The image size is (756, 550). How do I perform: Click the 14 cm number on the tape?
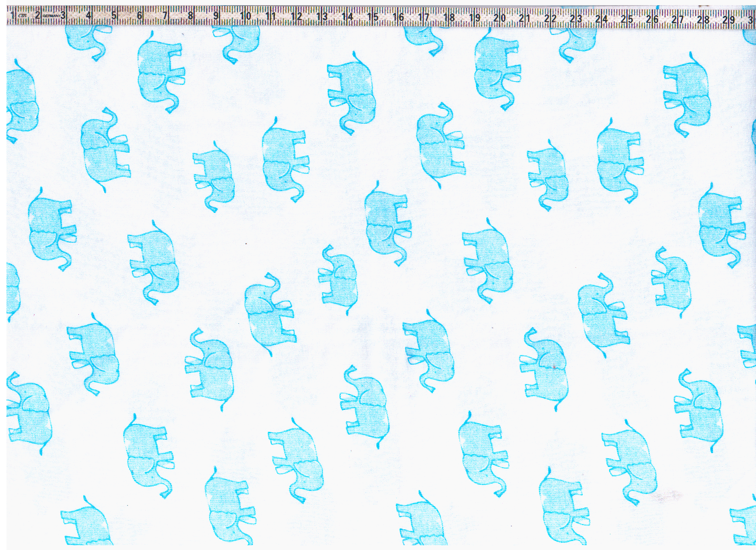[347, 17]
